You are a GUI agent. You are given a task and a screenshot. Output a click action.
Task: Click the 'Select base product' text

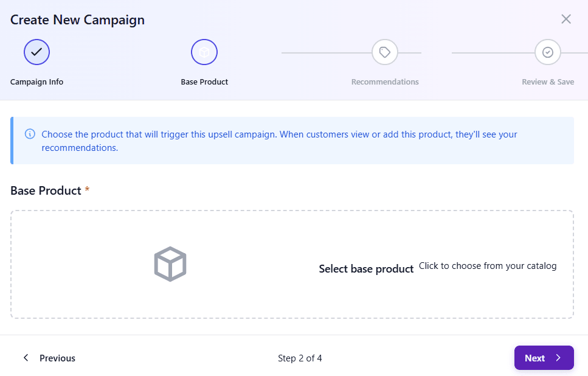point(366,268)
